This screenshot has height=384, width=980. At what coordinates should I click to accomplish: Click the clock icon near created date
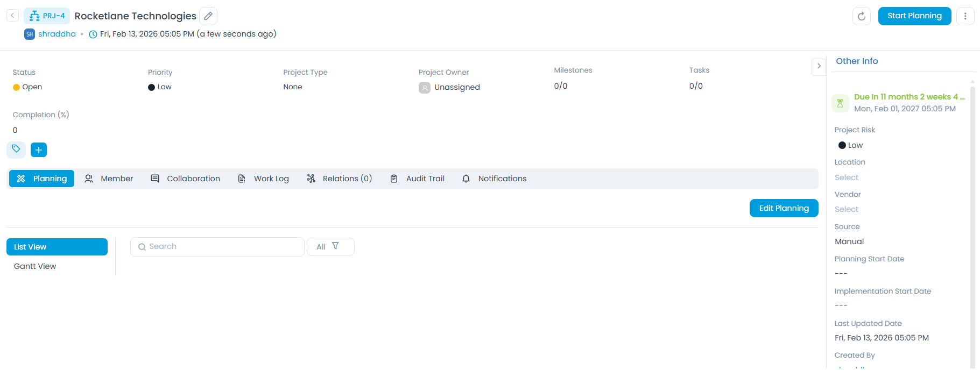[93, 34]
